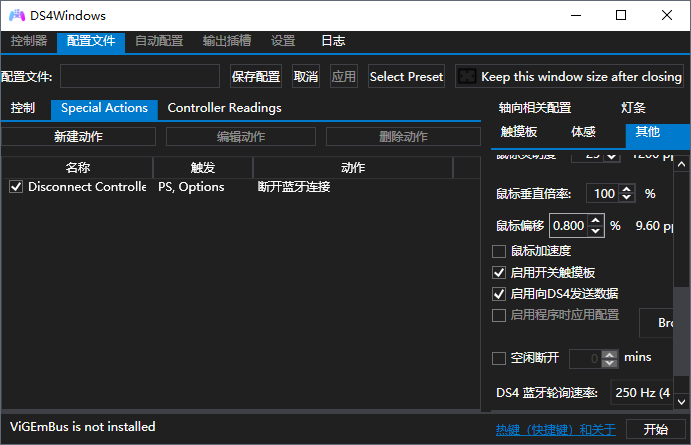Click the 鼠标垂直倍率 value field

pyautogui.click(x=602, y=193)
